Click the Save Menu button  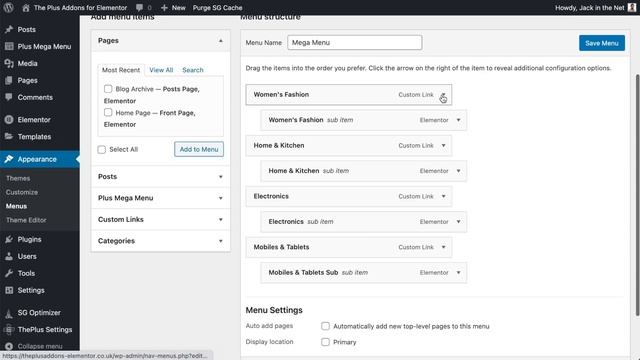(602, 43)
